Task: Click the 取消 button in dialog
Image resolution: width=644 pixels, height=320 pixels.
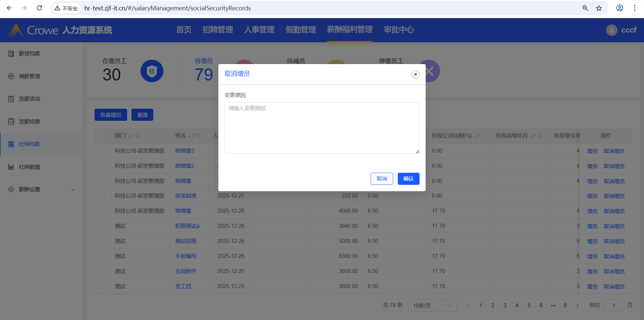Action: click(382, 179)
